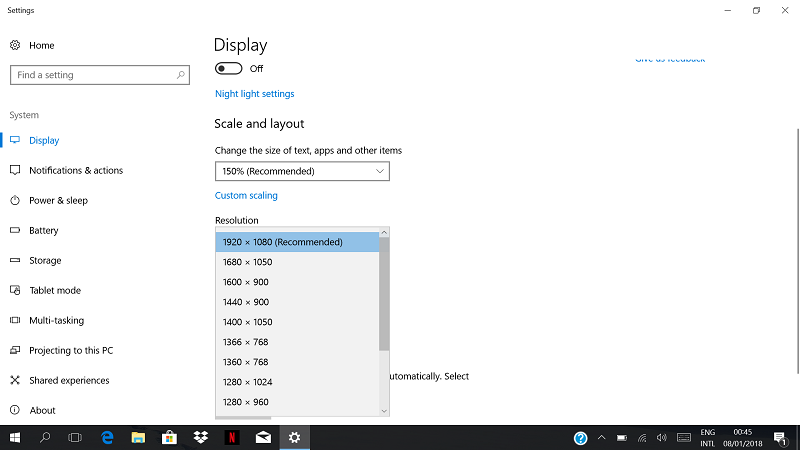Open Battery settings page
800x450 pixels.
coord(43,230)
